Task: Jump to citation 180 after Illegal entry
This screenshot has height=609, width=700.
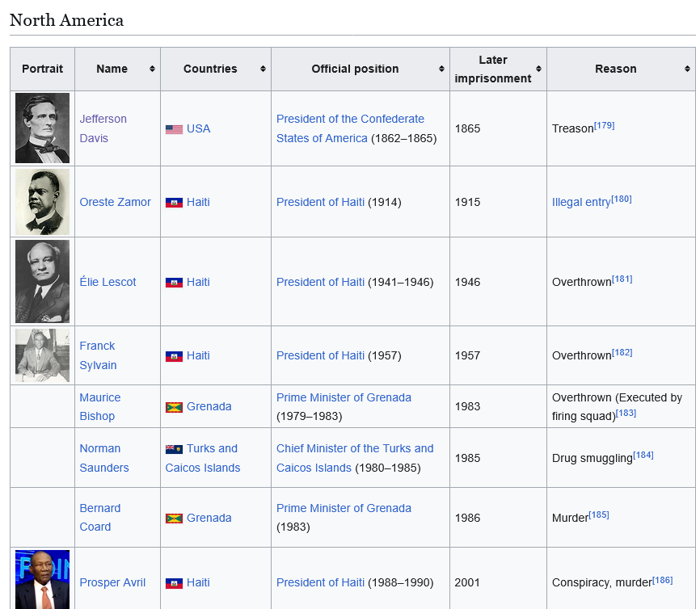Action: 622,199
